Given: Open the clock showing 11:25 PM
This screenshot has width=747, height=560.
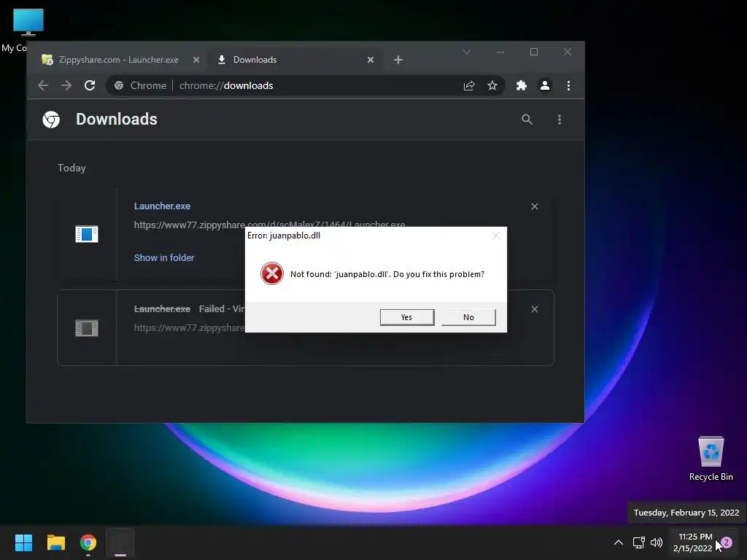Looking at the screenshot, I should point(694,542).
